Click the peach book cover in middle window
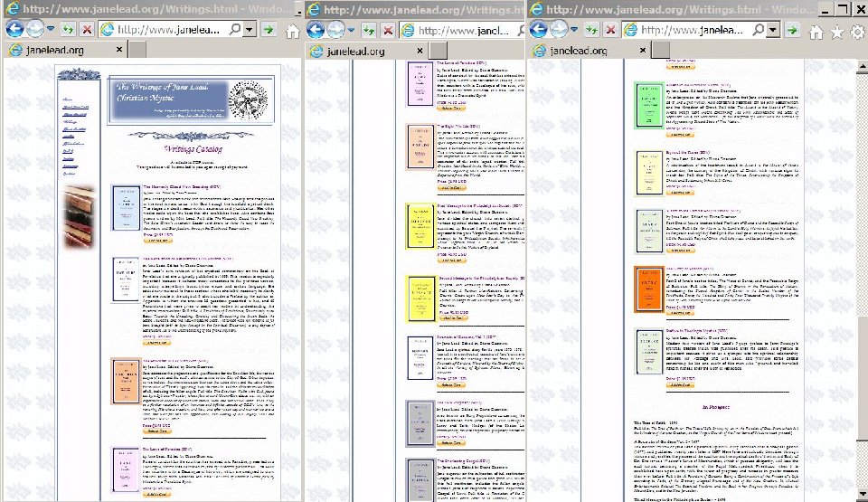The height and width of the screenshot is (502, 868). click(420, 147)
